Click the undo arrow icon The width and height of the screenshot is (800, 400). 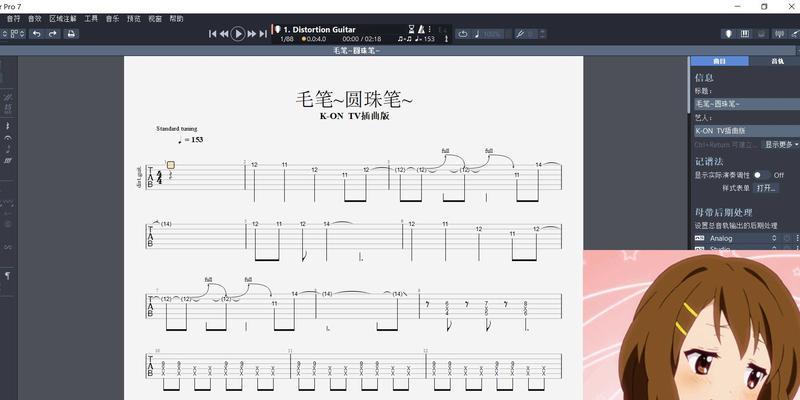click(36, 34)
